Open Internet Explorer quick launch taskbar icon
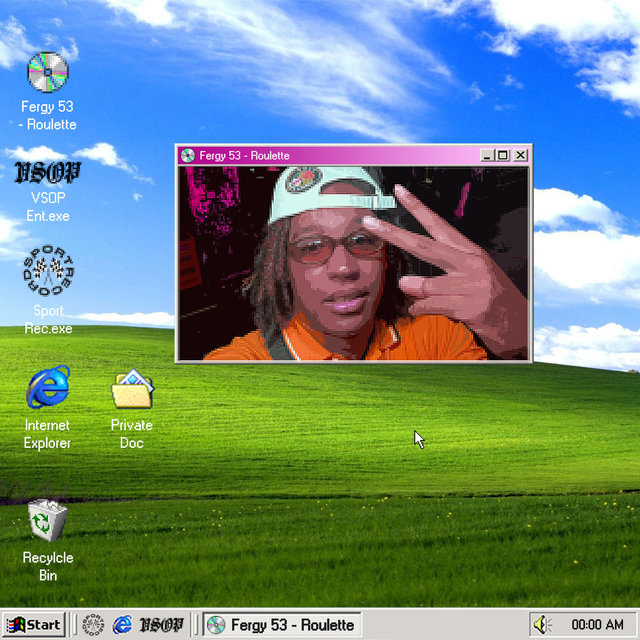This screenshot has width=640, height=640. pyautogui.click(x=122, y=624)
